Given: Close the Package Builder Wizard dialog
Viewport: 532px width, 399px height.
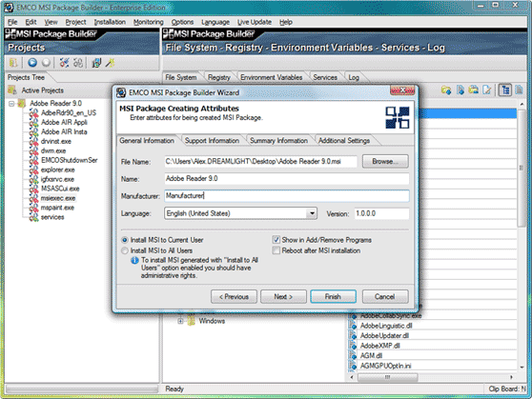Looking at the screenshot, I should pyautogui.click(x=402, y=90).
